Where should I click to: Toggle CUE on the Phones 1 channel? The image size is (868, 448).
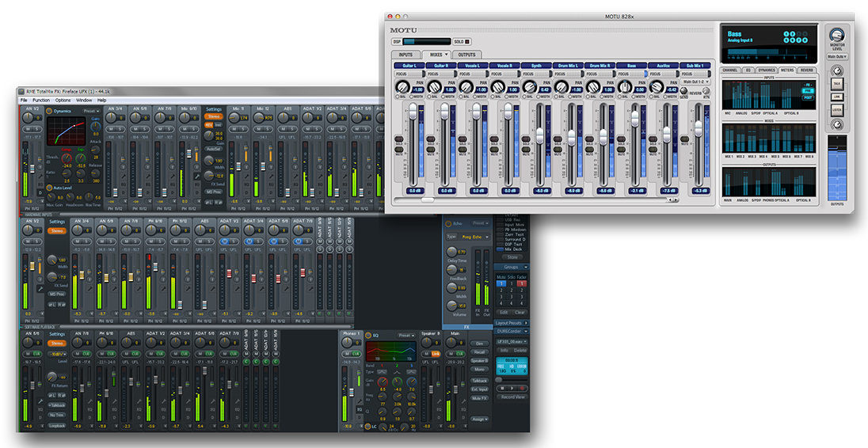(x=357, y=354)
